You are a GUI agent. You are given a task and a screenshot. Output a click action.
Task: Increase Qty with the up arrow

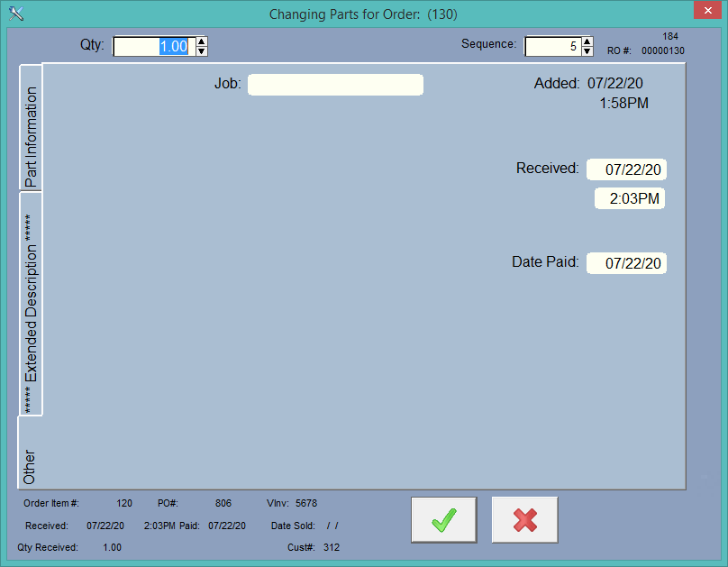[x=202, y=41]
